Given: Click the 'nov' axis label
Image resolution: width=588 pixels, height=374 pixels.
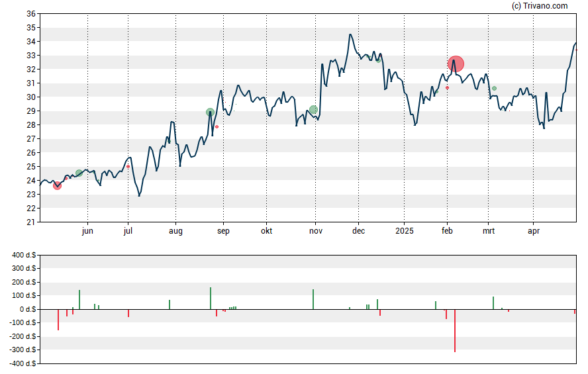Looking at the screenshot, I should (316, 231).
